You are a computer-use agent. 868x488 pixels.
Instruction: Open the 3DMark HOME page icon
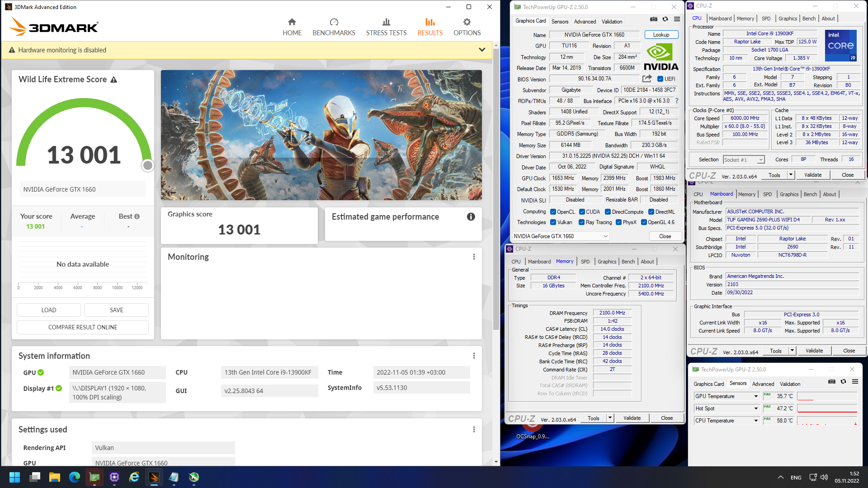(292, 22)
